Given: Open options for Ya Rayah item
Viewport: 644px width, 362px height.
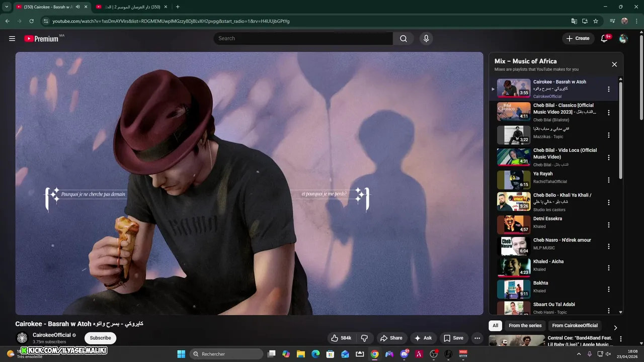Looking at the screenshot, I should (x=608, y=180).
